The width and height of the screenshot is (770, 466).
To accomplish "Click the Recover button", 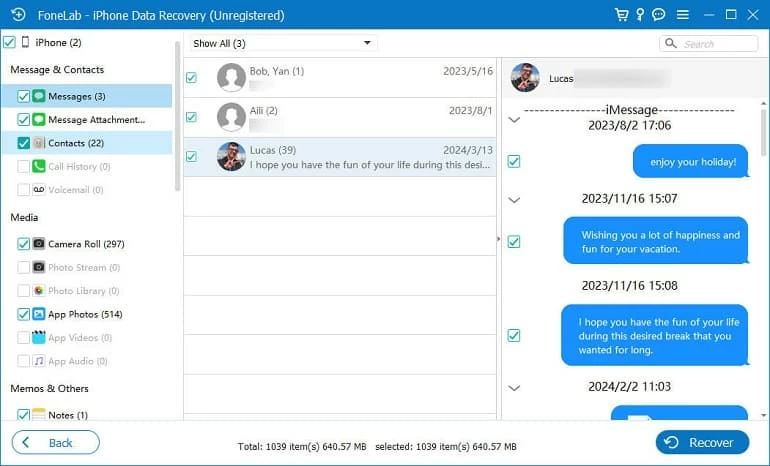I will 702,442.
